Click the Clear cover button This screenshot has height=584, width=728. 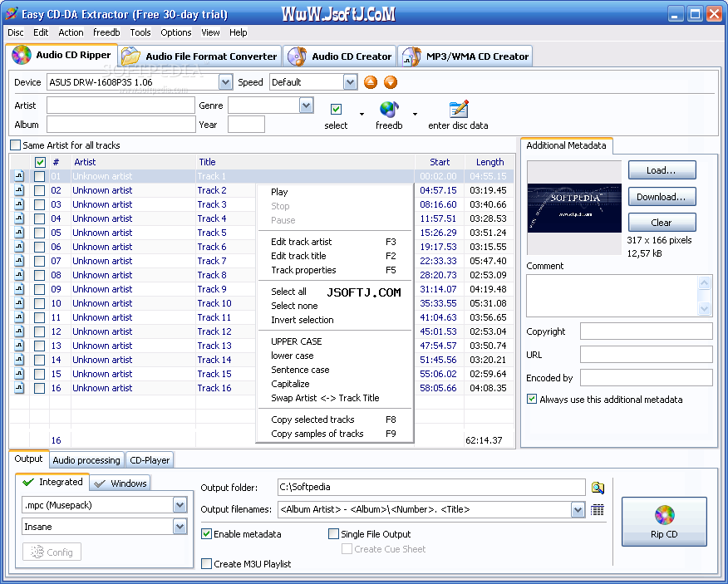(x=662, y=223)
